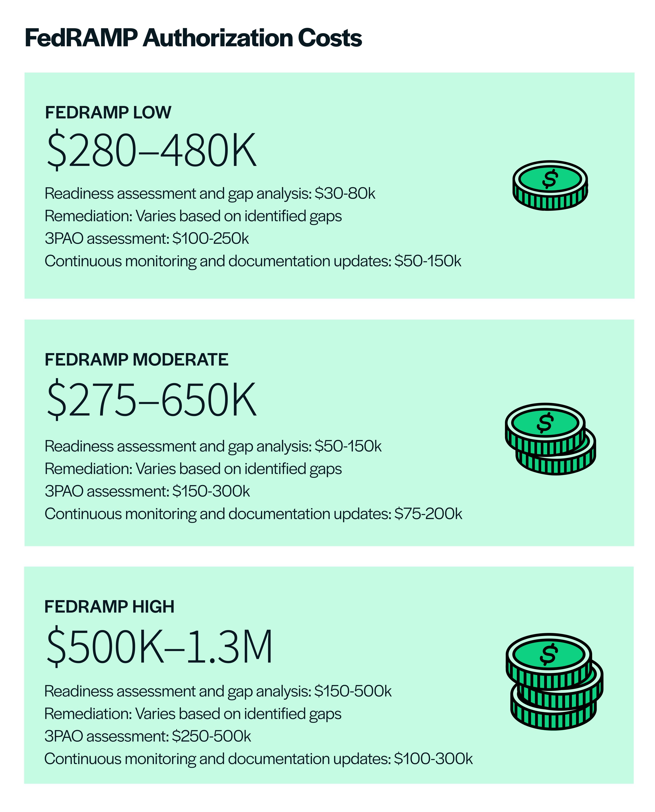Click the two-coin stack icon
The height and width of the screenshot is (812, 655).
click(x=550, y=439)
